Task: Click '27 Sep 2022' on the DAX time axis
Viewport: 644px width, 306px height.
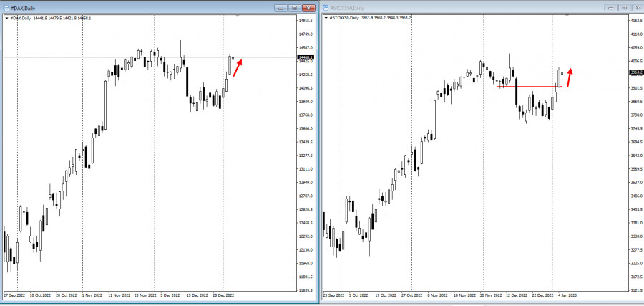Action: [x=14, y=295]
